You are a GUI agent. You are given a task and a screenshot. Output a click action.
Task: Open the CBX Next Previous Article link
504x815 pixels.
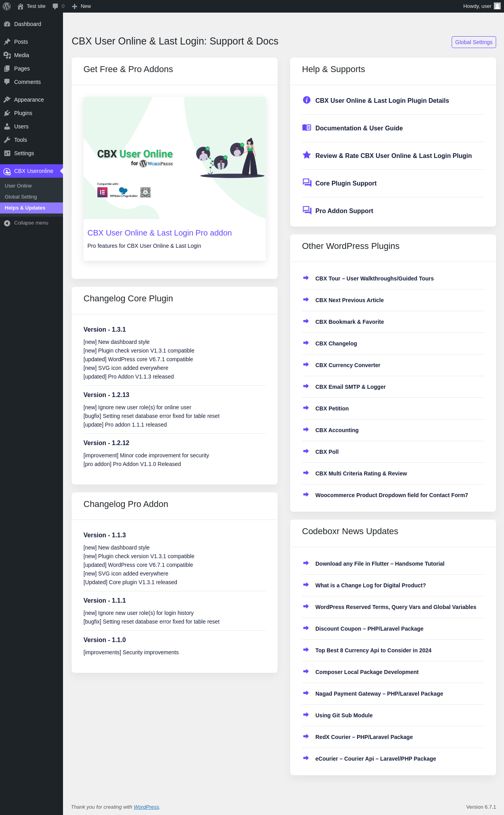[x=350, y=300]
